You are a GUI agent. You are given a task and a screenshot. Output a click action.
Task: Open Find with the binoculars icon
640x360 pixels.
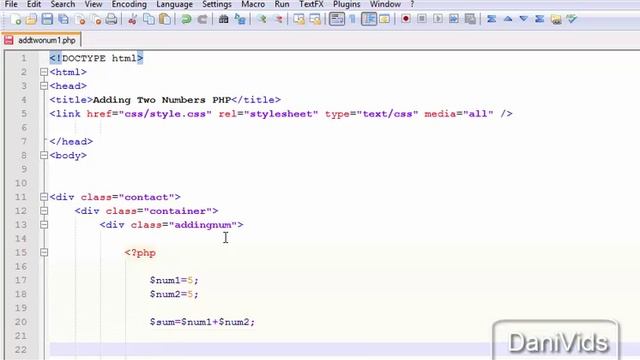click(223, 19)
